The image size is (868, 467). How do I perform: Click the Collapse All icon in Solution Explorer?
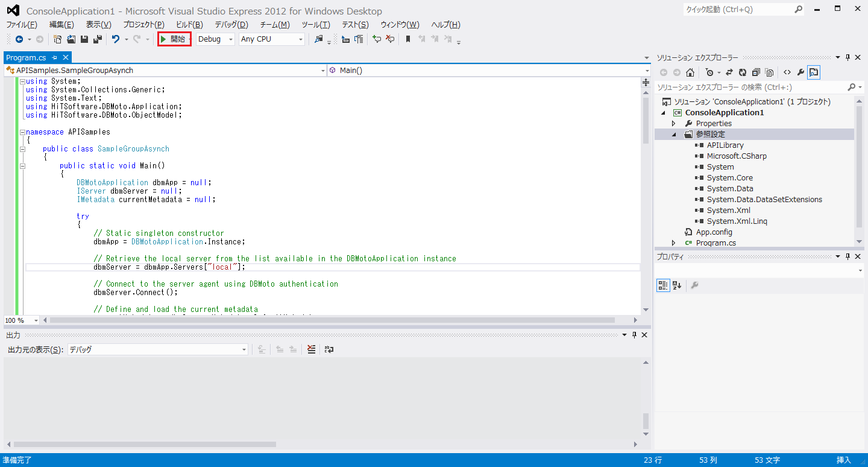point(756,72)
